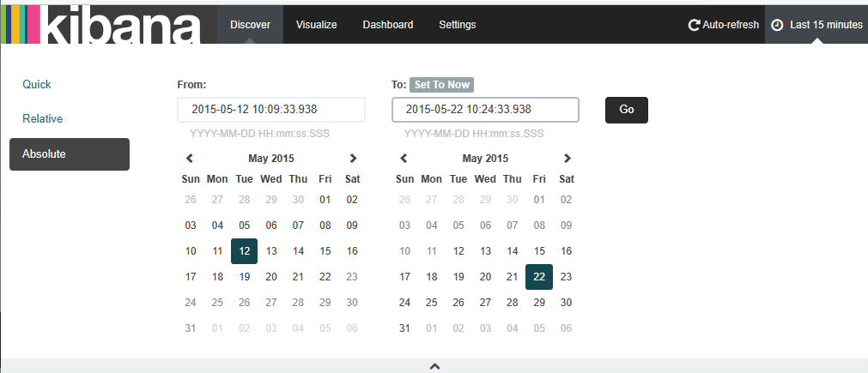
Task: Click the Auto-refresh circular arrow icon
Action: point(694,25)
